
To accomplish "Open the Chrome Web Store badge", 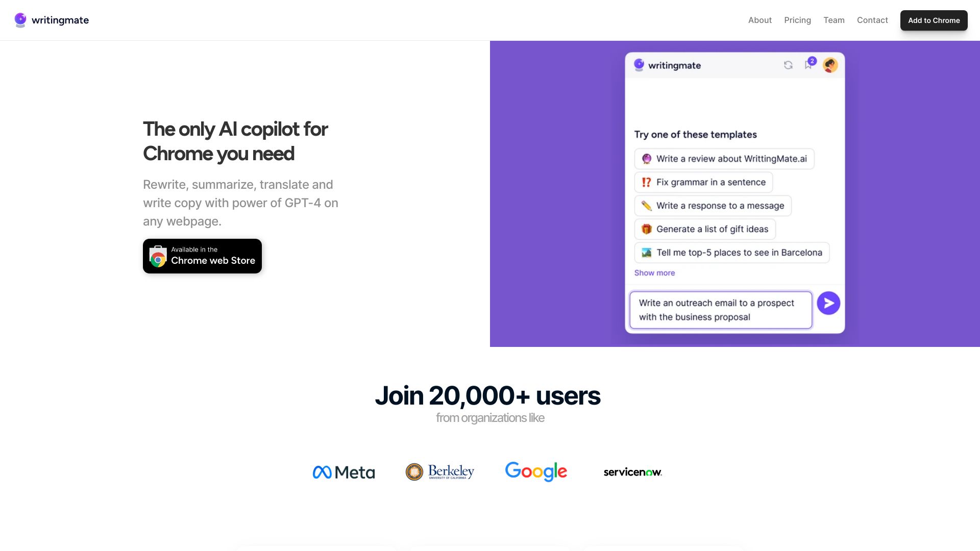I will (202, 256).
